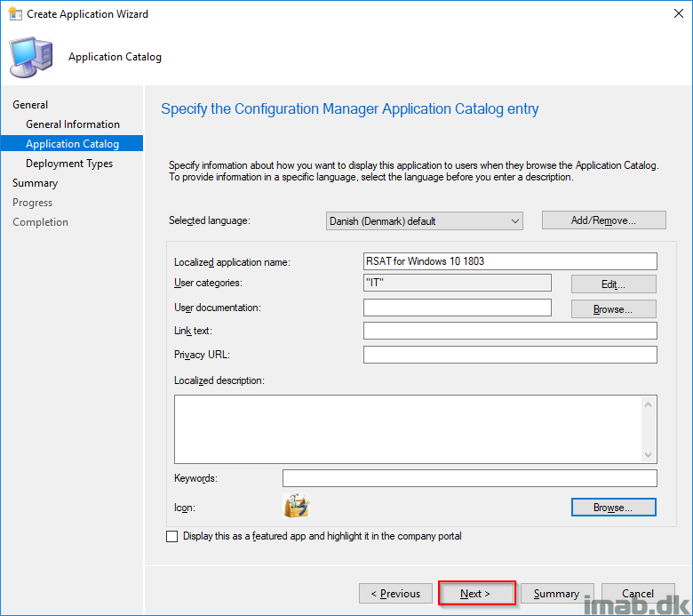Enable the featured app checkbox
Image resolution: width=693 pixels, height=616 pixels.
click(172, 536)
